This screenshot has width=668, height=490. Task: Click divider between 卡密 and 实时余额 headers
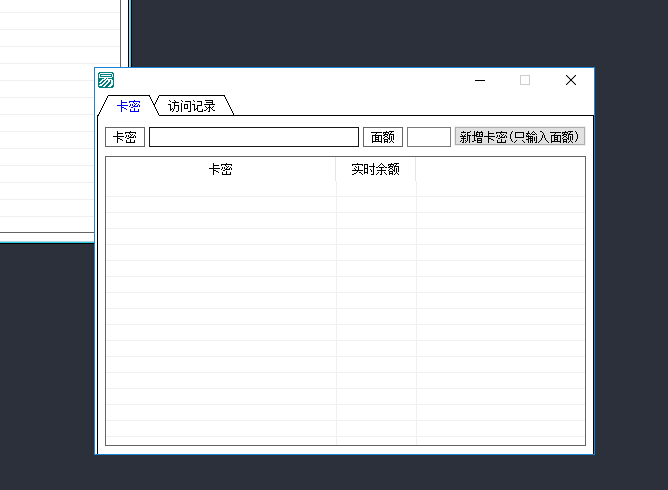pos(336,170)
